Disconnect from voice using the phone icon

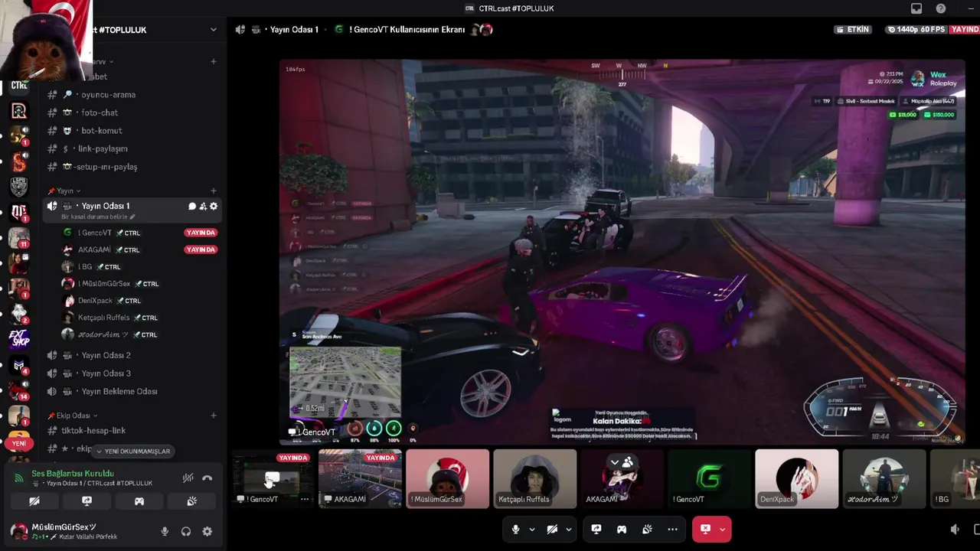click(207, 478)
